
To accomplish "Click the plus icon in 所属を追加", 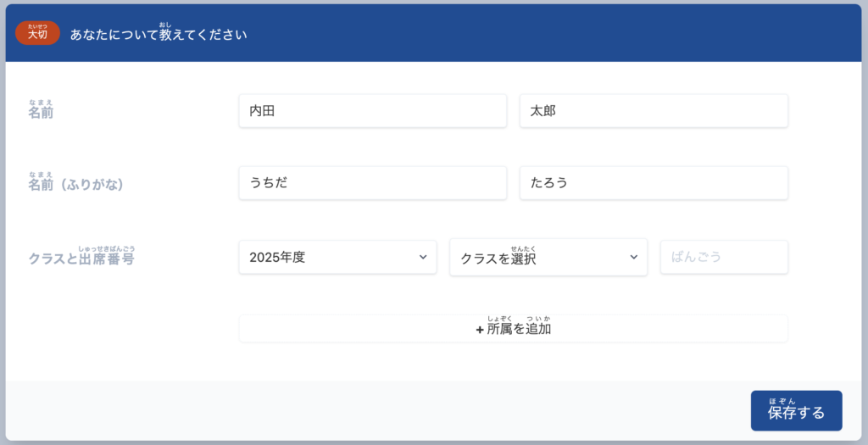I will coord(480,330).
